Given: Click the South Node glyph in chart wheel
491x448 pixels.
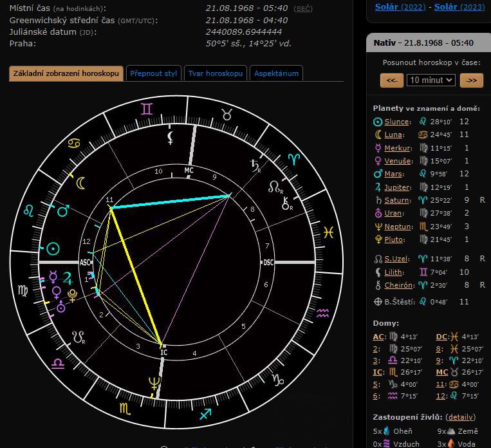Looking at the screenshot, I should point(79,337).
